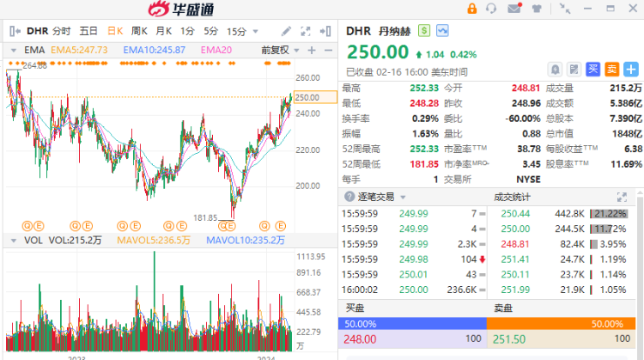Click the EMA10:245.87 label
644x360 pixels.
155,50
